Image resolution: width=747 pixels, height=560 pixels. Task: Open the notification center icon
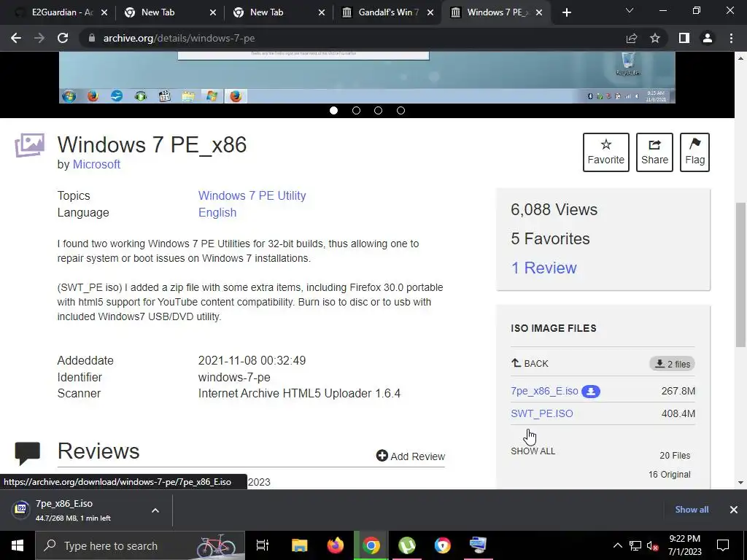click(723, 545)
